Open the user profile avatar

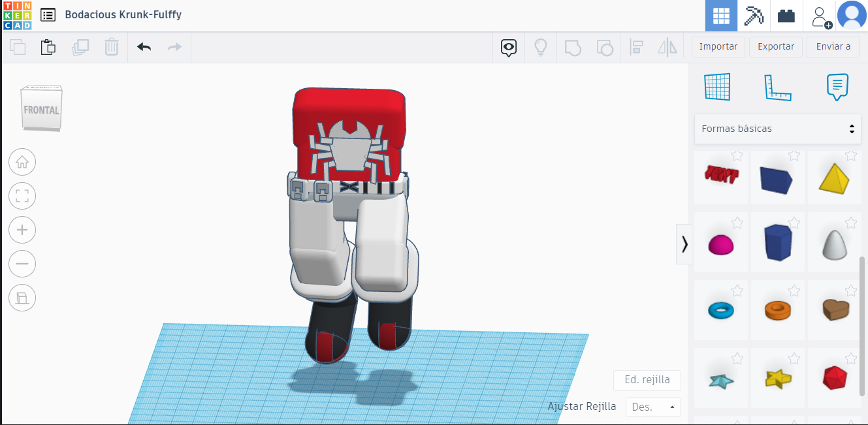tap(852, 16)
